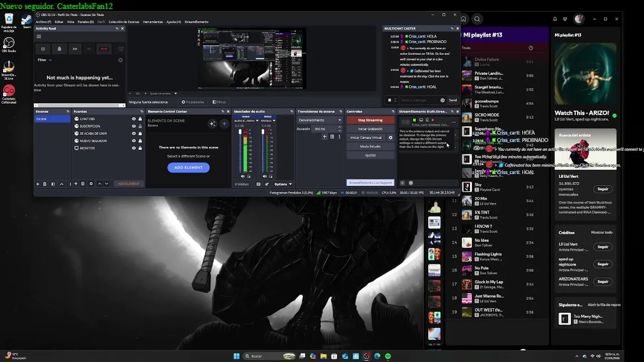Toggle lock on CHAT OBS source
644x362 pixels.
[x=140, y=119]
